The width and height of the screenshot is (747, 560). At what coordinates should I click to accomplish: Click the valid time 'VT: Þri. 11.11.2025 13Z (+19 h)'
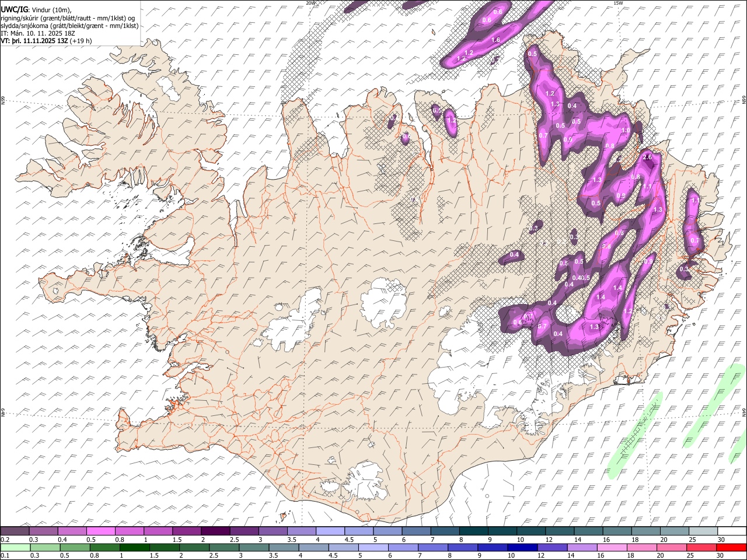point(46,41)
